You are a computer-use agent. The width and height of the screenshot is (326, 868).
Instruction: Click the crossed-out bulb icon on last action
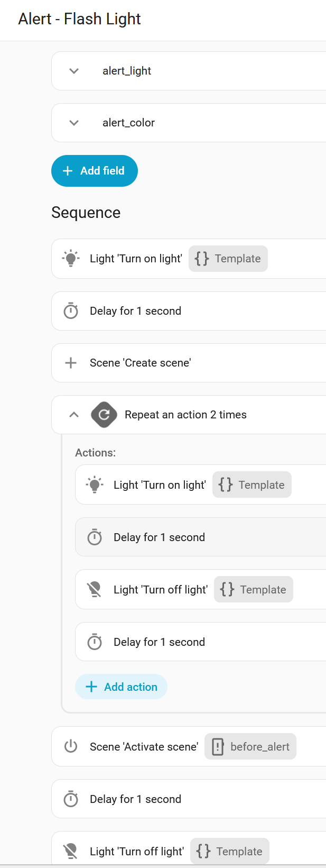point(71,852)
